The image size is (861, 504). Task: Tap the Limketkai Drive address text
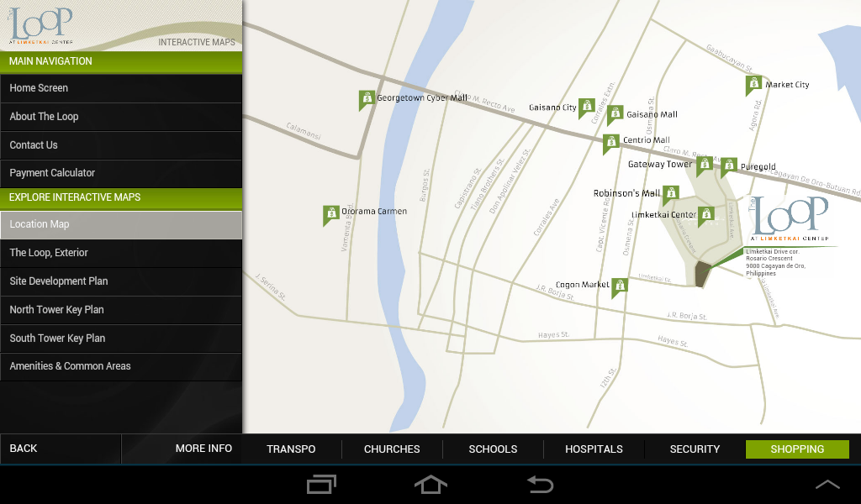(x=775, y=262)
